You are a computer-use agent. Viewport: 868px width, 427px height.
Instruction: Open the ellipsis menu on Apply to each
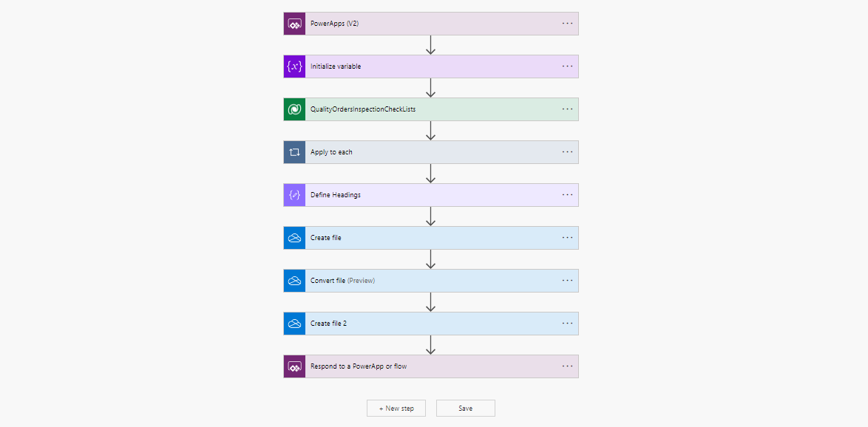pyautogui.click(x=567, y=152)
